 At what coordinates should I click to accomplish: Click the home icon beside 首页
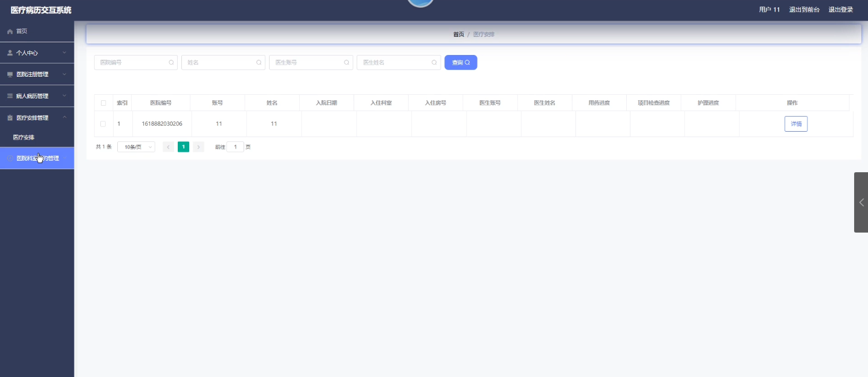coord(10,31)
